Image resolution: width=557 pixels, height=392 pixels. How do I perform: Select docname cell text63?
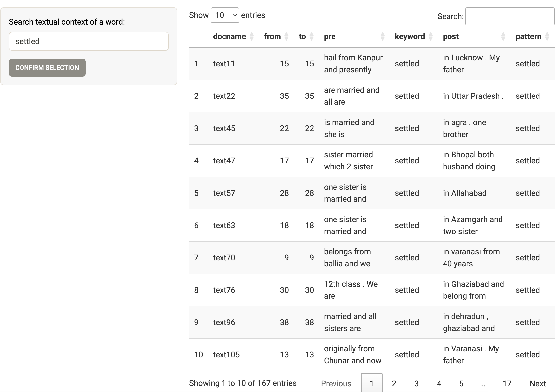pos(224,225)
